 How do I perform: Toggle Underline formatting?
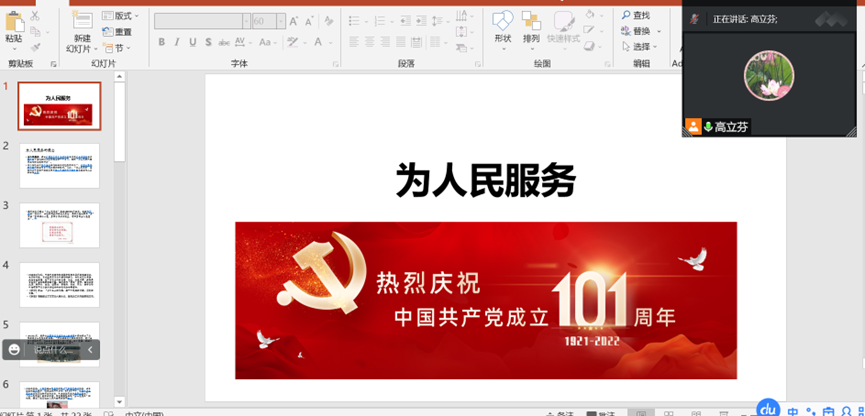pos(192,42)
